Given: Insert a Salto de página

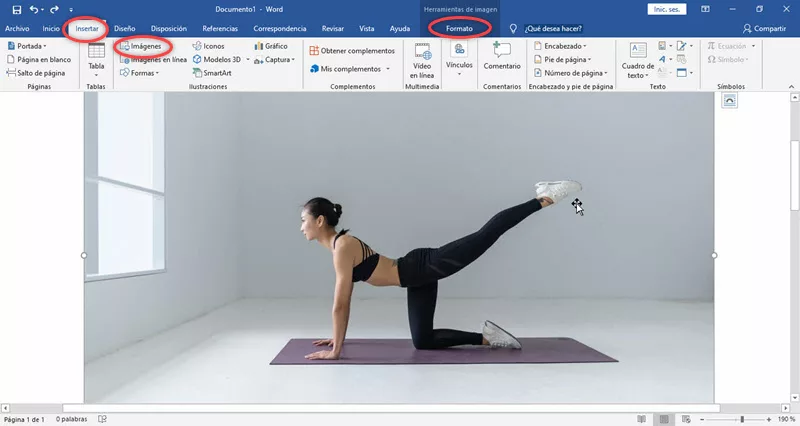Looking at the screenshot, I should point(36,73).
